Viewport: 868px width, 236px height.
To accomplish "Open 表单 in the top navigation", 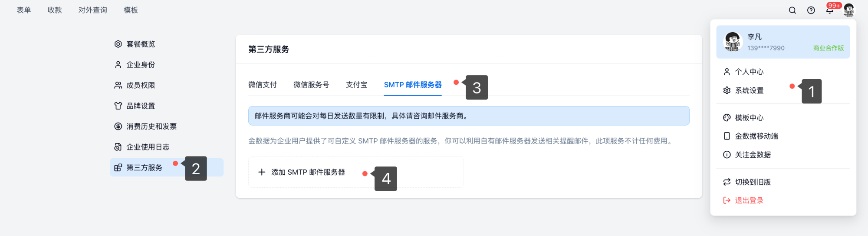I will (24, 10).
